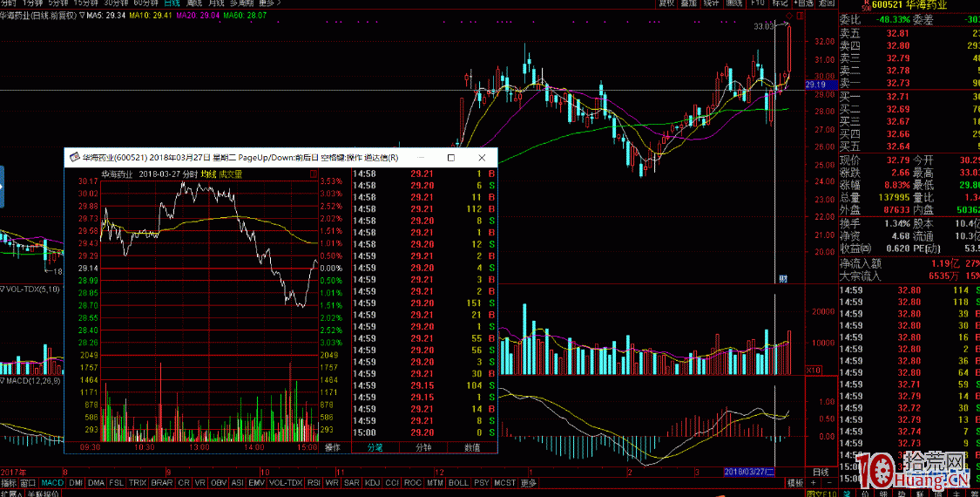Click the red square icon in intraday popup

coord(313,175)
